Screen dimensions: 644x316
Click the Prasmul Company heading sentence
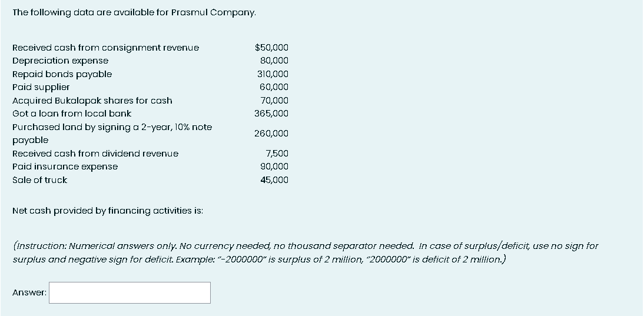134,13
